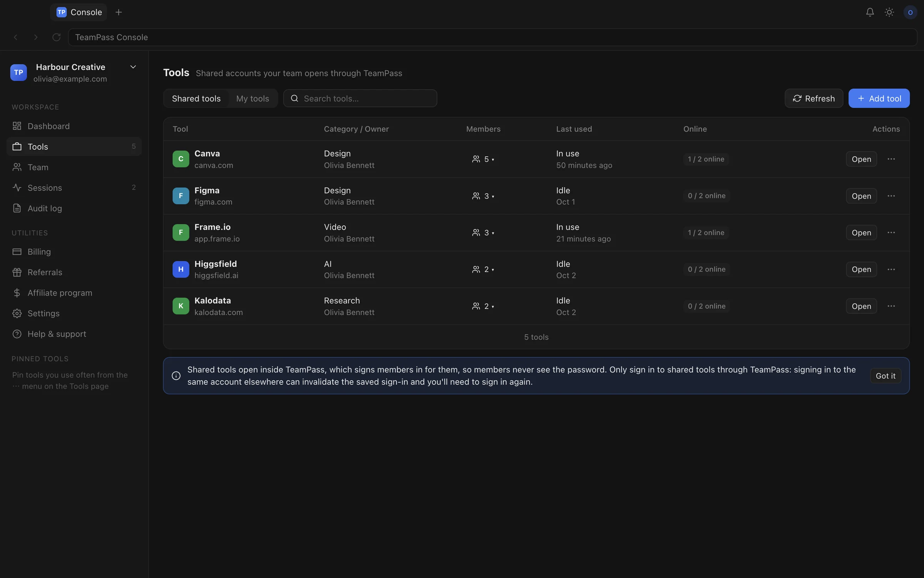Open the Figma tool

point(861,196)
